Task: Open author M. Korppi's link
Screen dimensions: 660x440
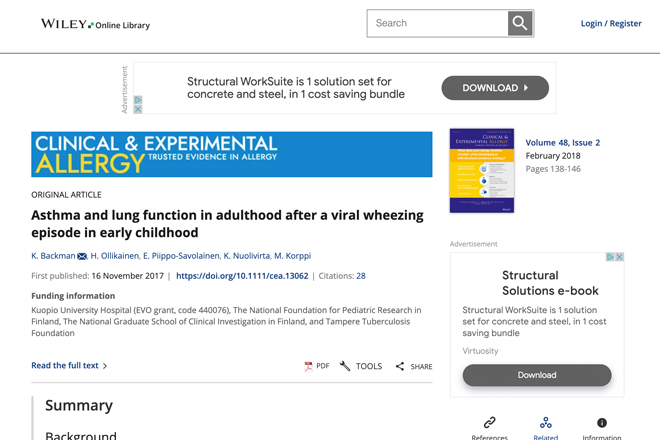Action: tap(293, 256)
